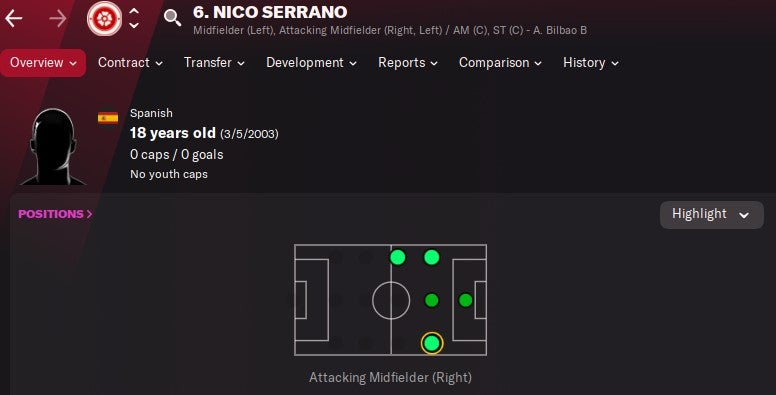Image resolution: width=776 pixels, height=395 pixels.
Task: Expand the Transfer menu
Action: click(214, 63)
